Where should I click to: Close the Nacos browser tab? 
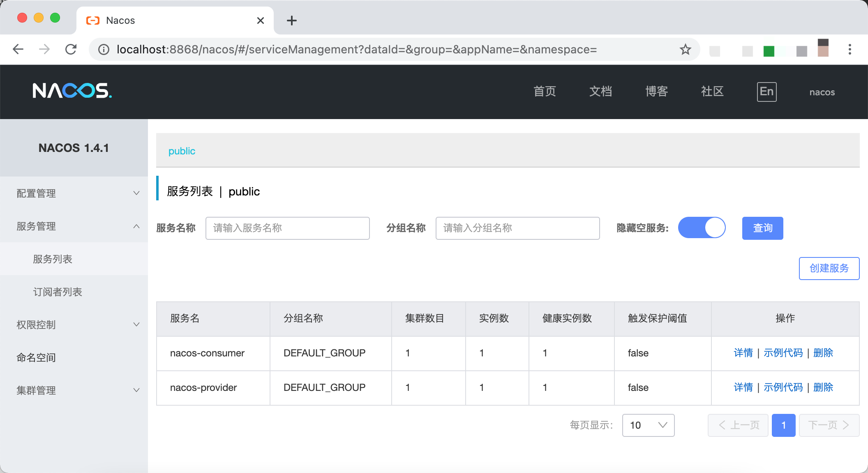click(x=260, y=21)
